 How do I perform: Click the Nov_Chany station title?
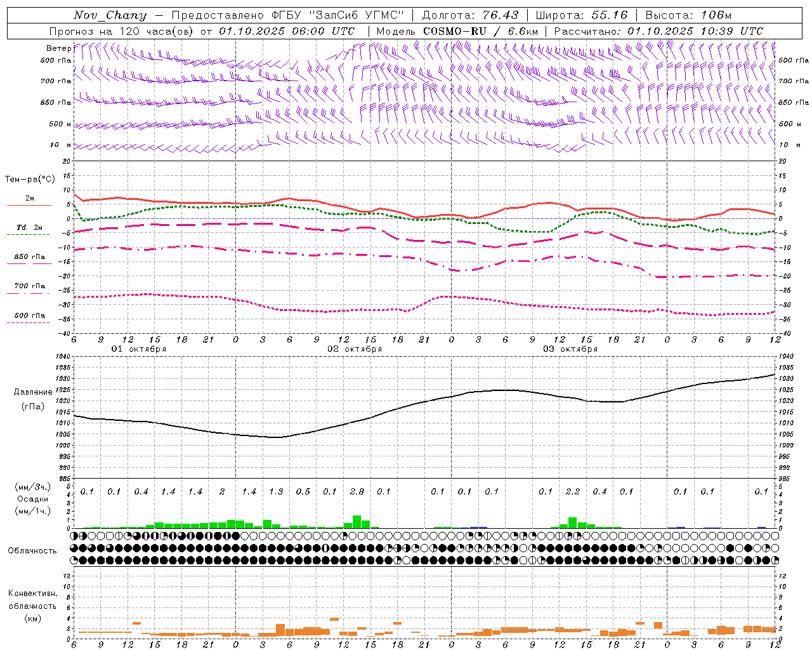pyautogui.click(x=110, y=15)
